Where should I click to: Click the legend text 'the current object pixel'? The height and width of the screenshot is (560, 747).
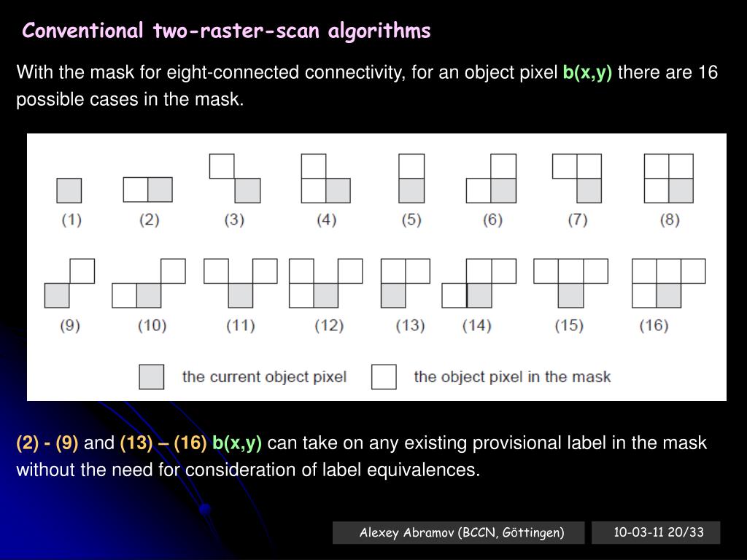pos(264,377)
